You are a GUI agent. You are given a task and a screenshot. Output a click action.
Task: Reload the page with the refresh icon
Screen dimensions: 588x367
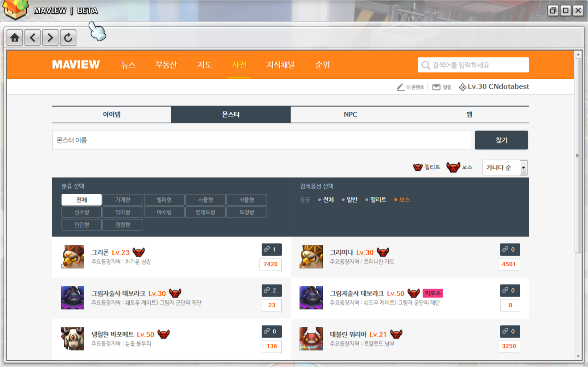click(68, 38)
